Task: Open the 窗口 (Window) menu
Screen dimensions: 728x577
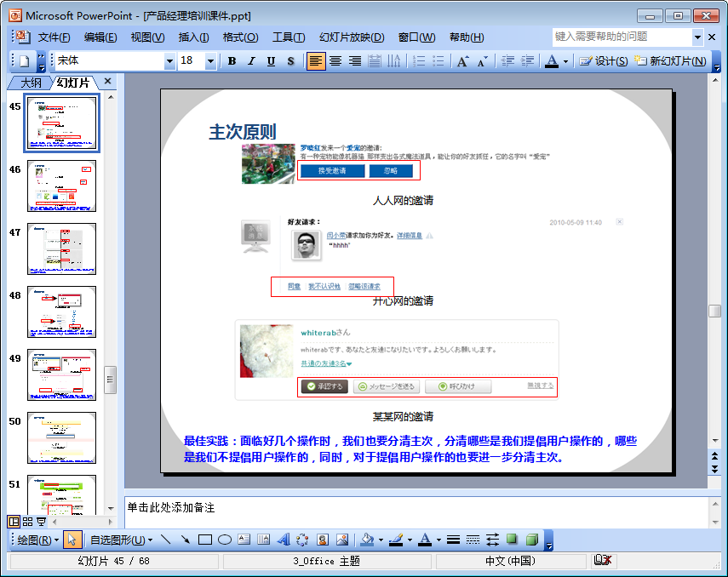Action: point(416,37)
